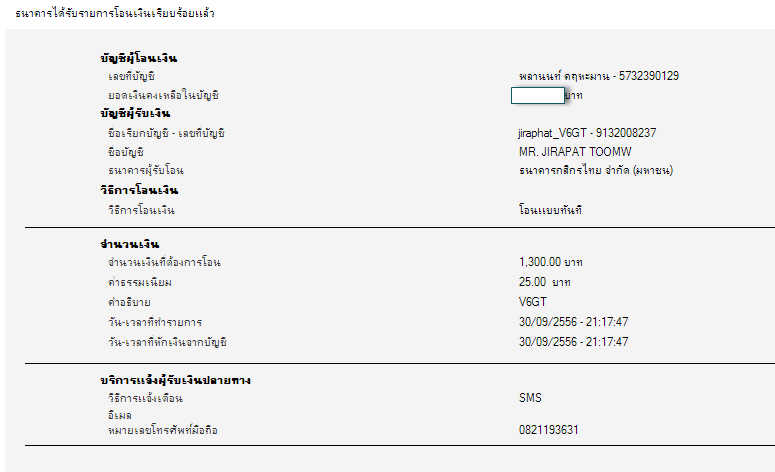This screenshot has height=472, width=775.
Task: Click the จำนวนเงิน section heading
Action: coord(130,244)
